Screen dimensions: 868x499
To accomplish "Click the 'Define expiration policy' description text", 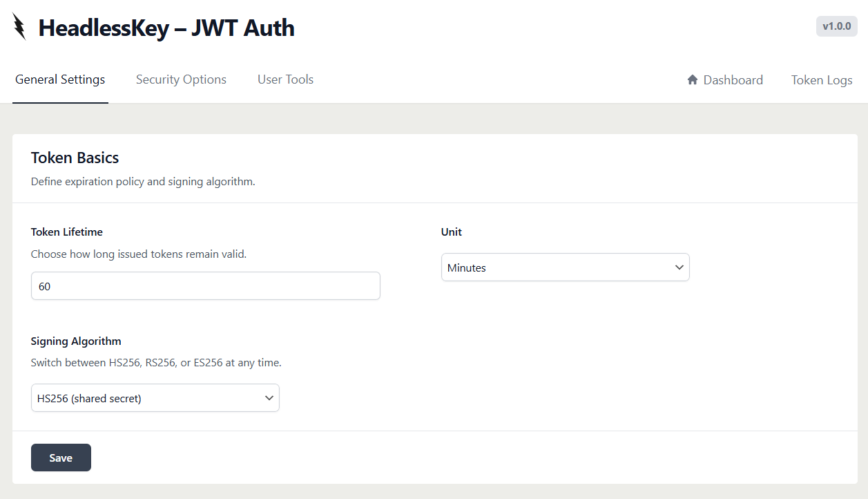I will (x=143, y=182).
